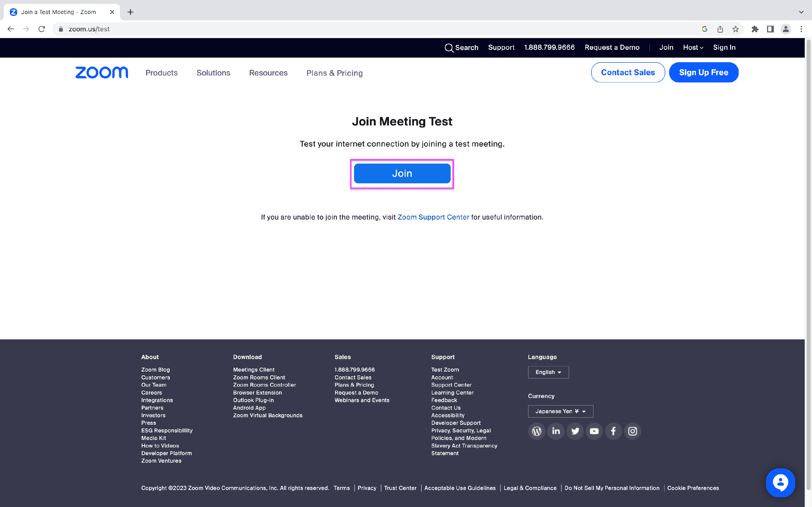Click the Instagram icon in the footer

(x=632, y=431)
